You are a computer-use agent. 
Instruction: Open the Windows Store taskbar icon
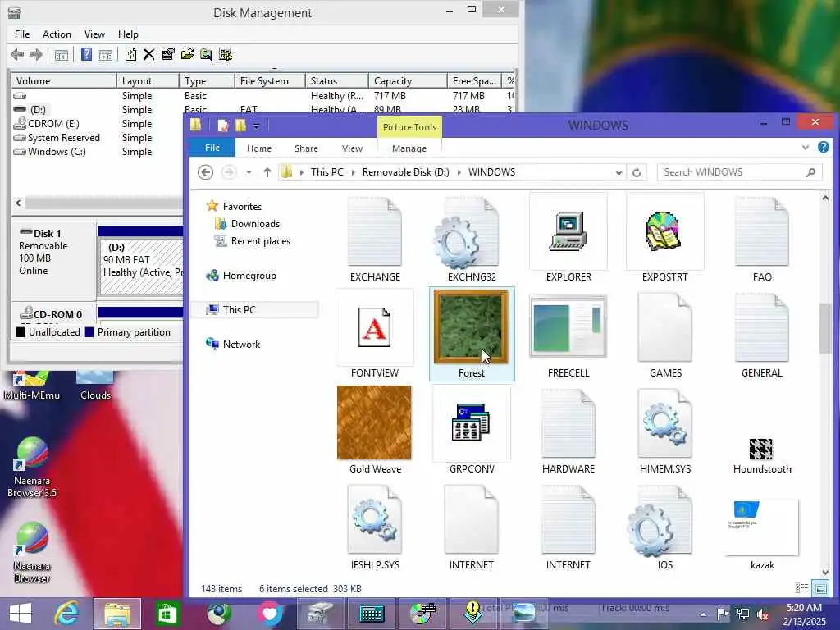point(167,614)
